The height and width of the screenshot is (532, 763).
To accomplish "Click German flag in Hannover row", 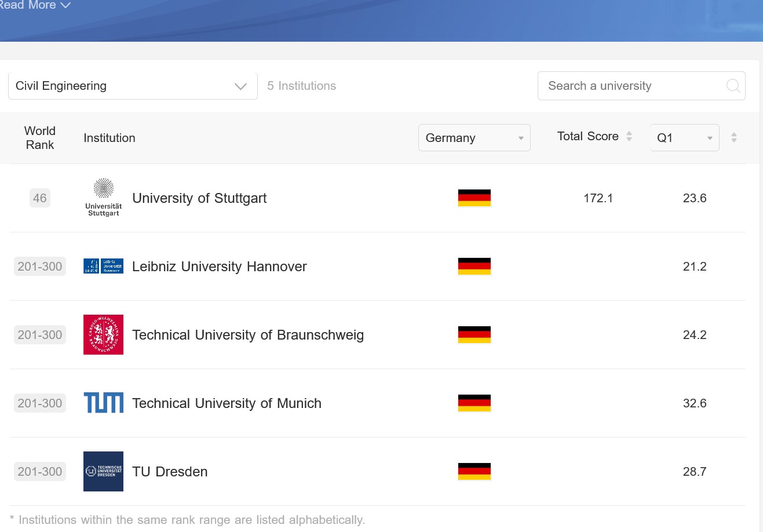I will (x=474, y=266).
